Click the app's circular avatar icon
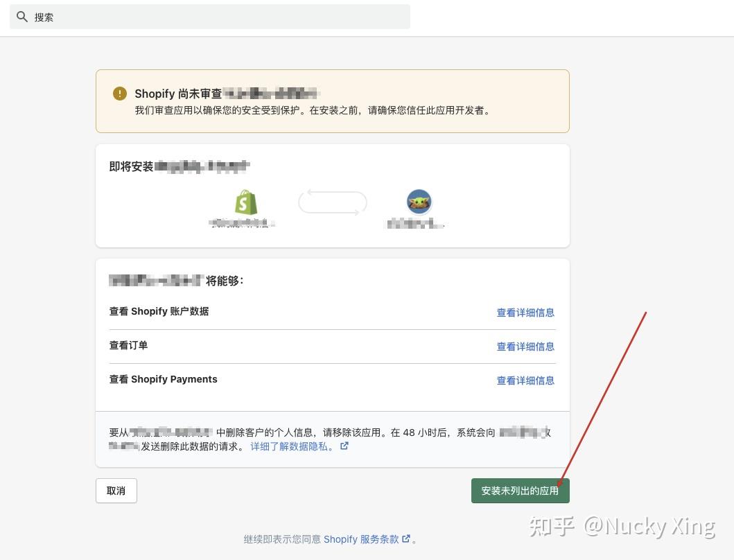The height and width of the screenshot is (560, 734). pyautogui.click(x=419, y=202)
